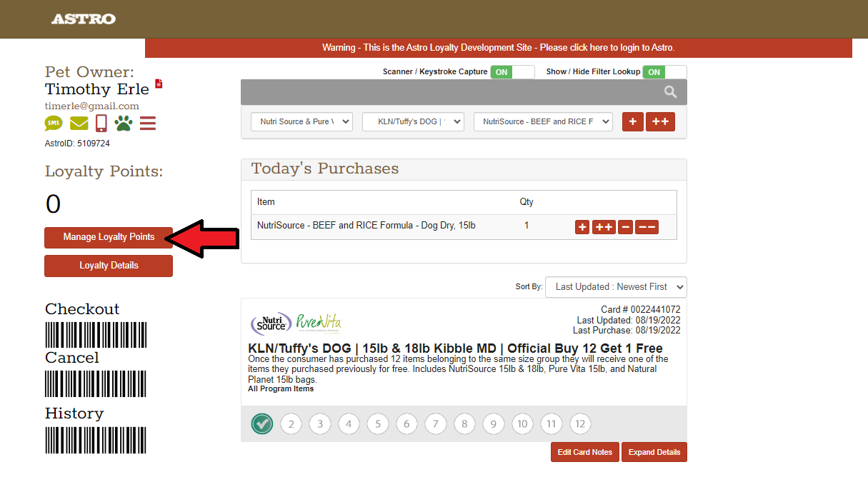Click the red document icon beside Timothy Erle

pos(159,84)
